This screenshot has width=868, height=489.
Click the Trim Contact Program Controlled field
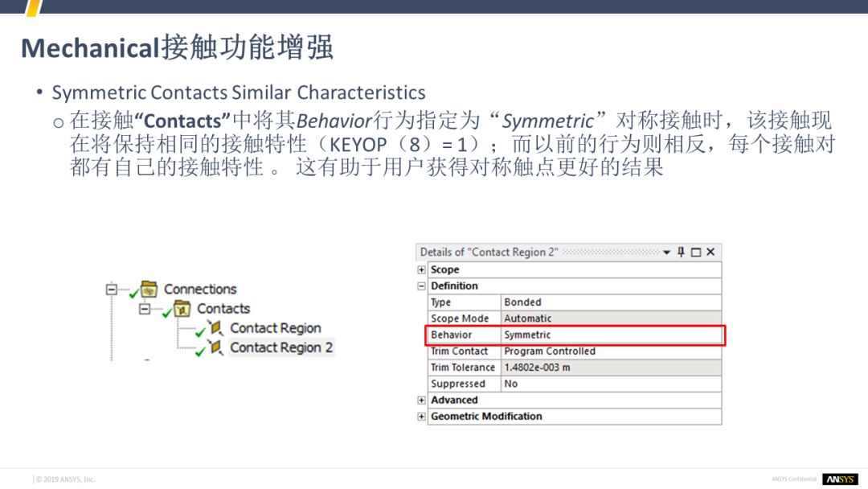(x=611, y=351)
